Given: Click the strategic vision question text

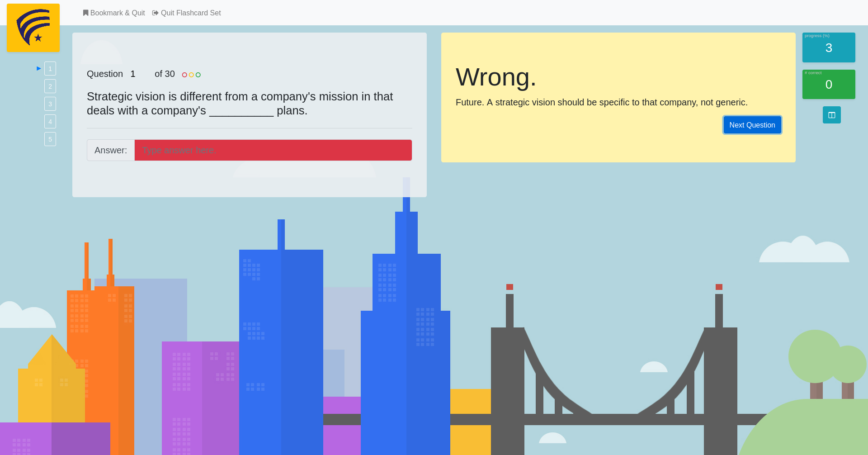Looking at the screenshot, I should click(x=240, y=104).
